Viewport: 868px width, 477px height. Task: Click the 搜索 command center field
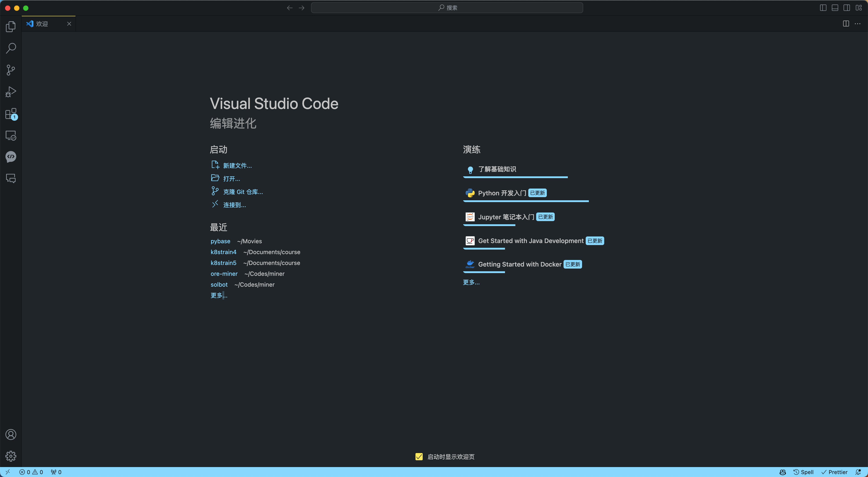point(447,8)
